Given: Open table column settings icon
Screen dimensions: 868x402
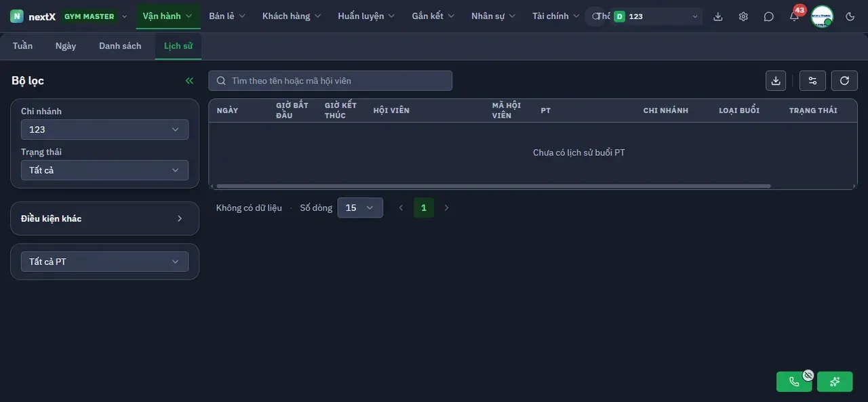Looking at the screenshot, I should tap(812, 81).
